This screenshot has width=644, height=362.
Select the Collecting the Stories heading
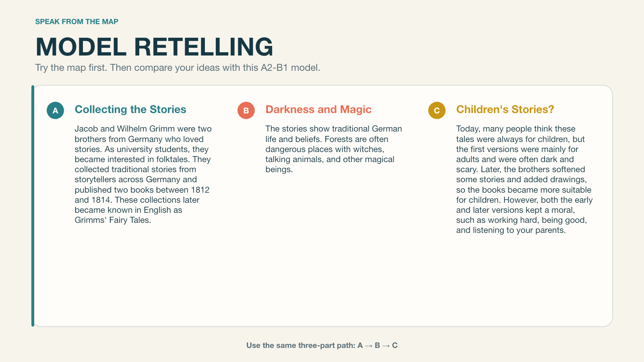pyautogui.click(x=130, y=109)
